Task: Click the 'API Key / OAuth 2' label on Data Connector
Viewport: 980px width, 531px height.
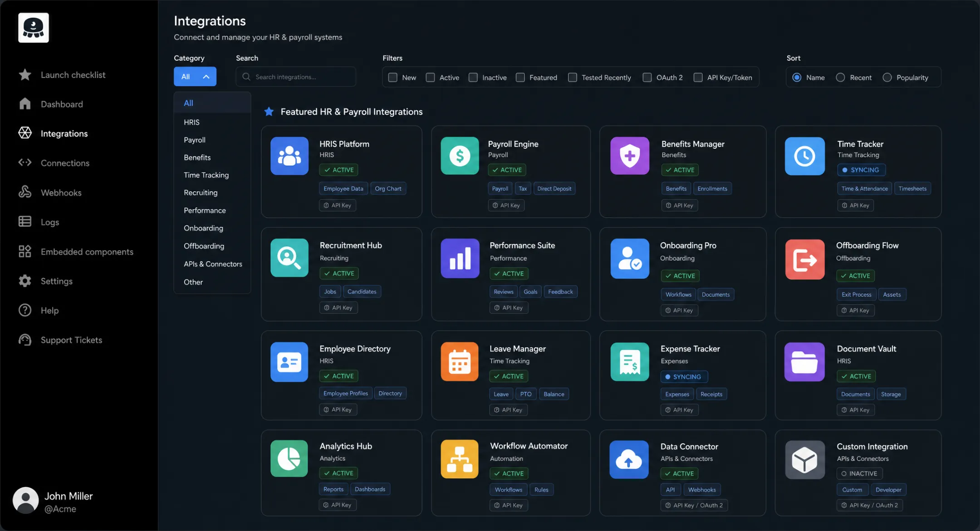Action: click(694, 505)
